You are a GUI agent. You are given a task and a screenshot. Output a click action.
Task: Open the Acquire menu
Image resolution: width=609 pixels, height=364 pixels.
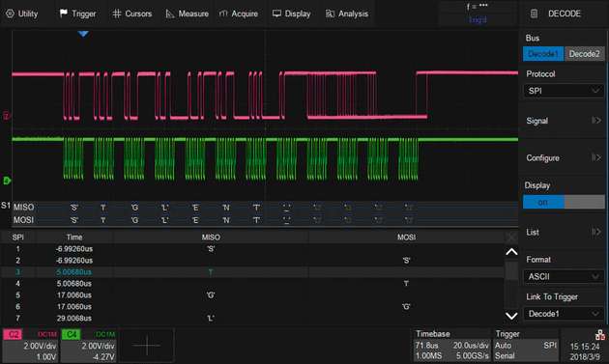click(239, 14)
